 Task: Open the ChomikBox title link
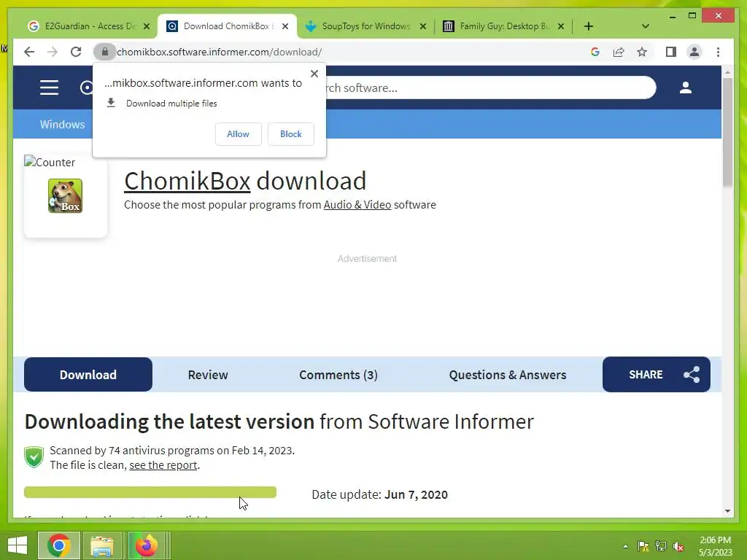click(187, 181)
